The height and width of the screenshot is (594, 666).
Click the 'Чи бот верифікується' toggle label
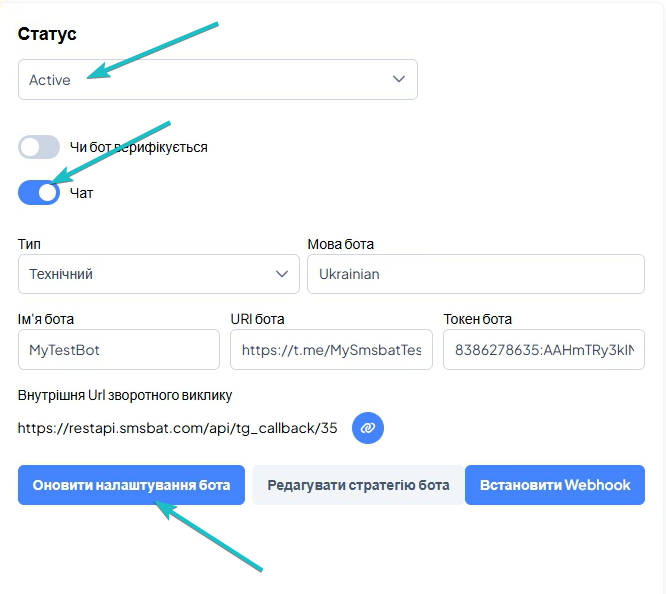click(x=138, y=147)
